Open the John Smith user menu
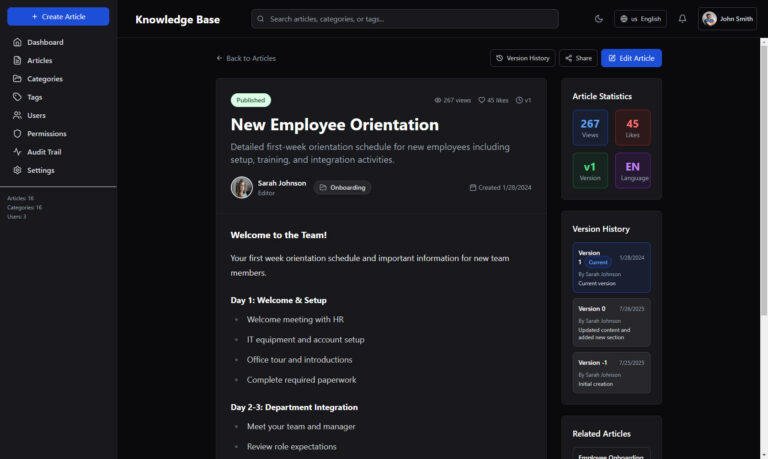768x459 pixels. coord(727,18)
